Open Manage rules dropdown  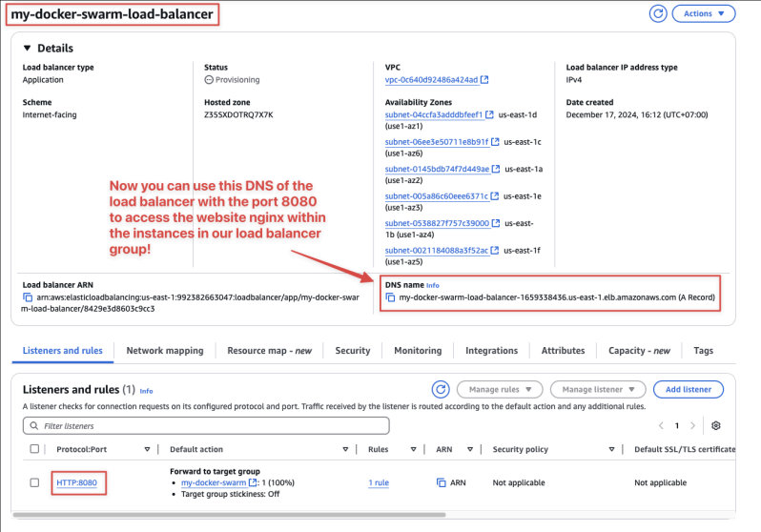[500, 389]
